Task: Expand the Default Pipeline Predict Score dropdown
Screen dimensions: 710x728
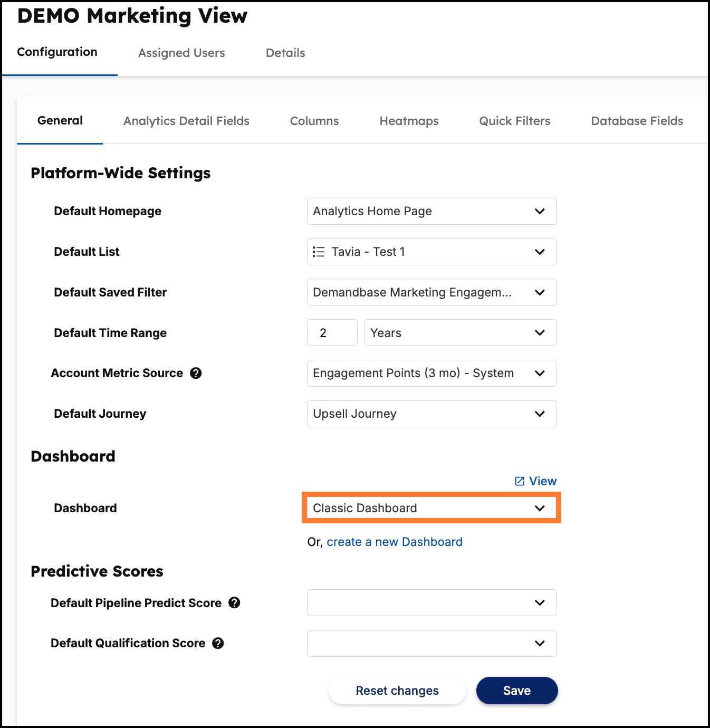Action: pos(431,602)
